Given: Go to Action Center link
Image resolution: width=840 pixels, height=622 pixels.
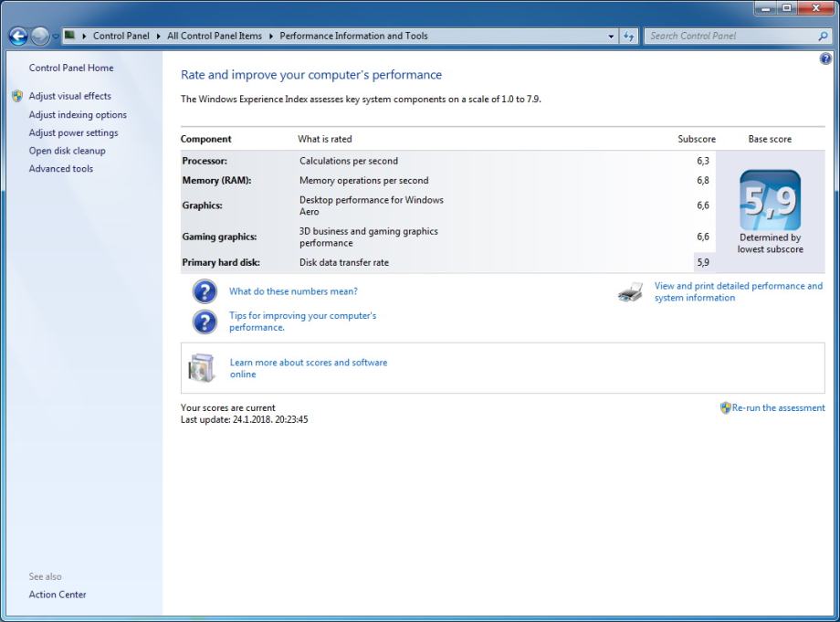Looking at the screenshot, I should pyautogui.click(x=58, y=595).
